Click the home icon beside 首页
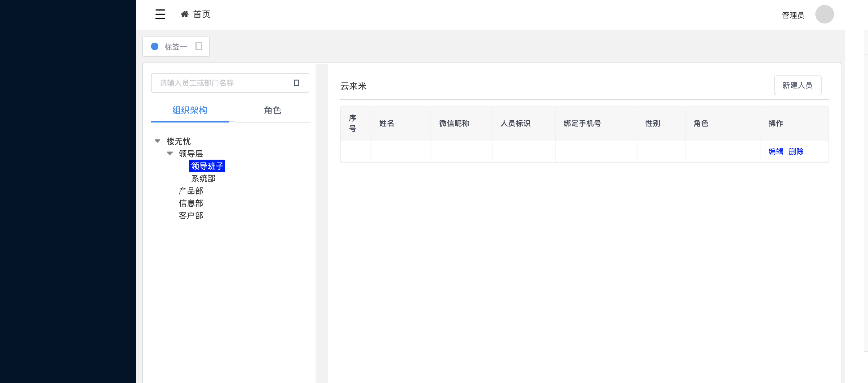Screen dimensions: 868x383 coord(185,14)
